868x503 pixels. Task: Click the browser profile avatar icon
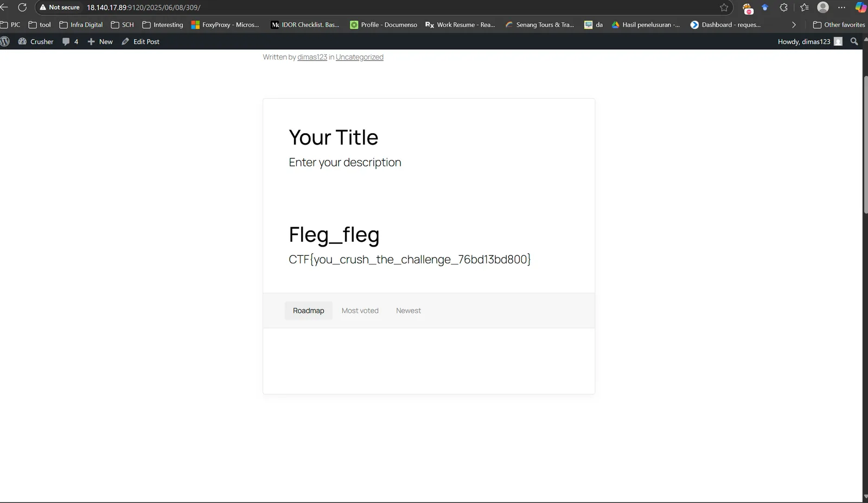[x=823, y=8]
